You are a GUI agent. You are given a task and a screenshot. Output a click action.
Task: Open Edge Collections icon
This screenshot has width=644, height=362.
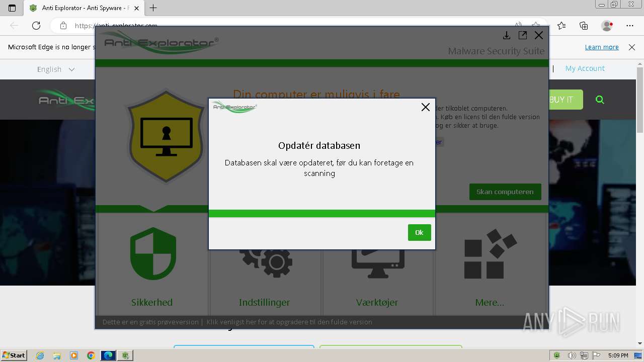click(x=584, y=25)
